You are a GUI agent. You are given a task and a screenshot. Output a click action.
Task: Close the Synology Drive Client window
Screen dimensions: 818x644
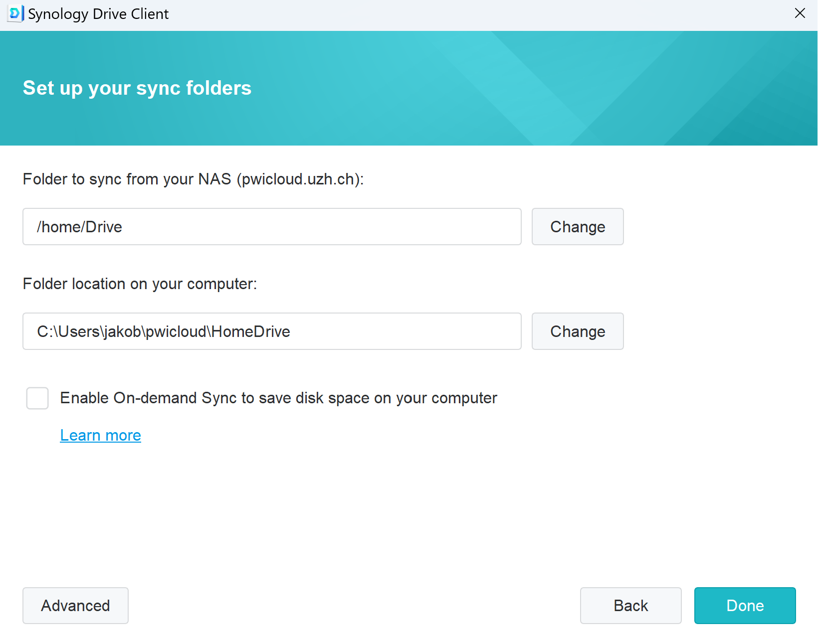click(x=800, y=13)
